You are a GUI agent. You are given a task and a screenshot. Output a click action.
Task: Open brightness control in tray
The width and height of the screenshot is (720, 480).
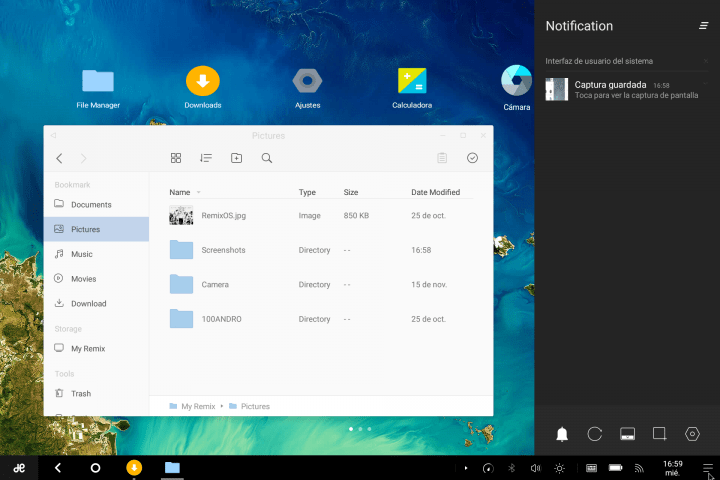(x=559, y=469)
